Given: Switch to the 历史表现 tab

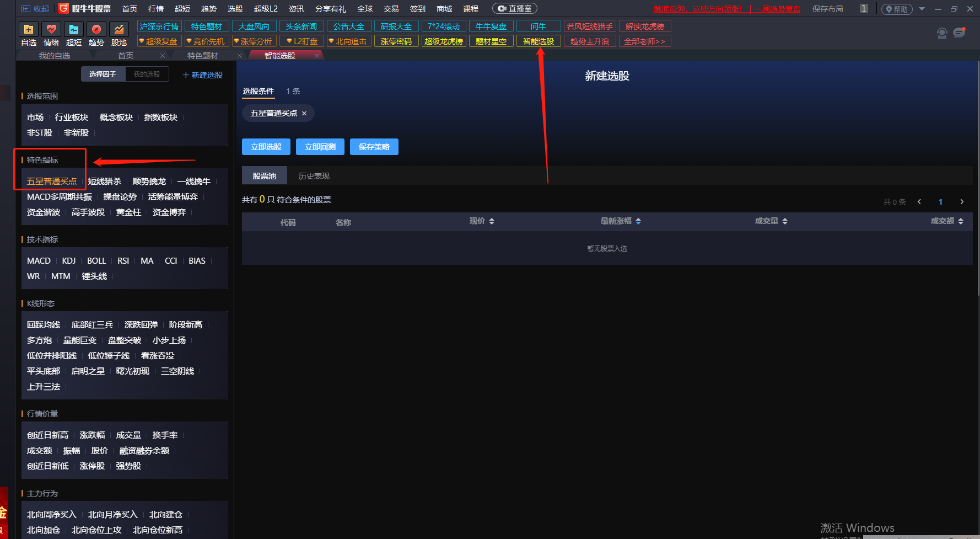Looking at the screenshot, I should 314,176.
